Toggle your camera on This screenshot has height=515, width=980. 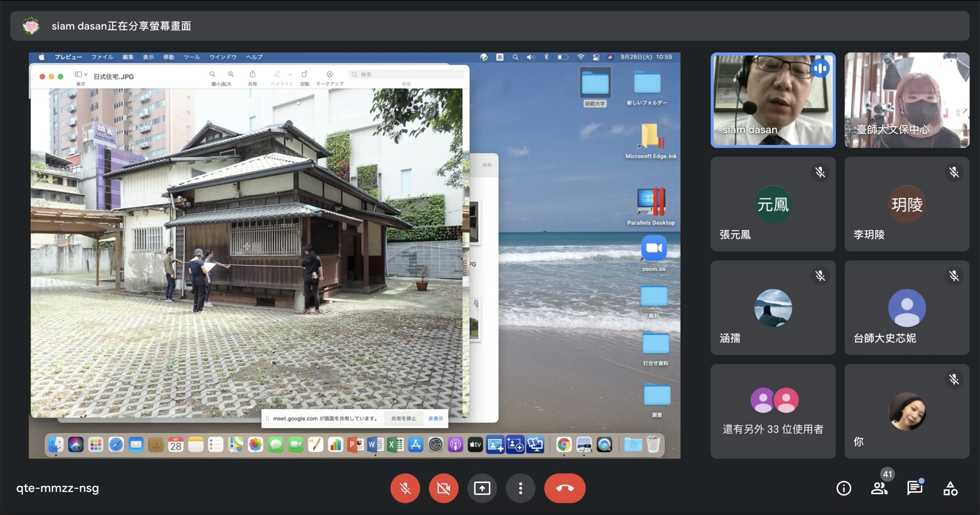(444, 488)
